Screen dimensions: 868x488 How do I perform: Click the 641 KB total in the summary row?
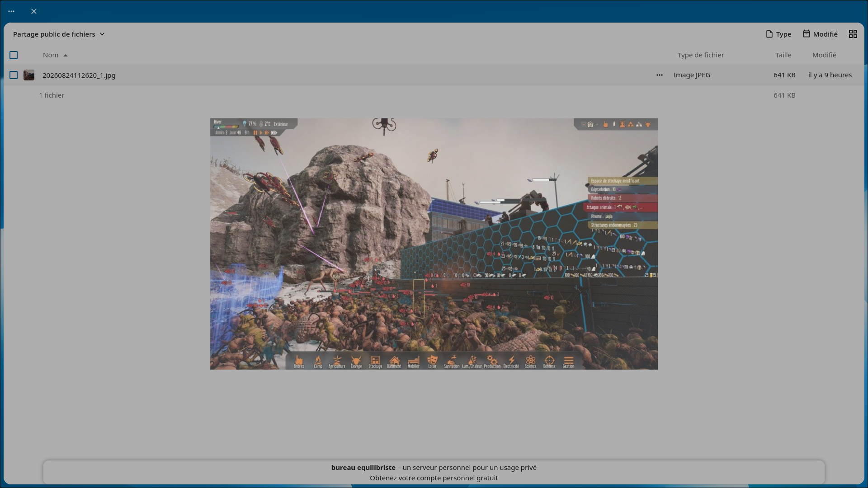coord(784,95)
